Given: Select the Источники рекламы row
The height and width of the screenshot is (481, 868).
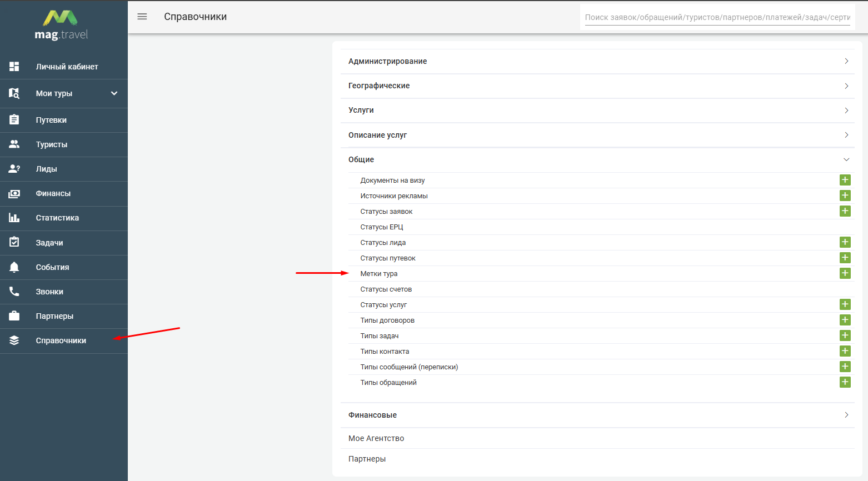Looking at the screenshot, I should (x=601, y=196).
